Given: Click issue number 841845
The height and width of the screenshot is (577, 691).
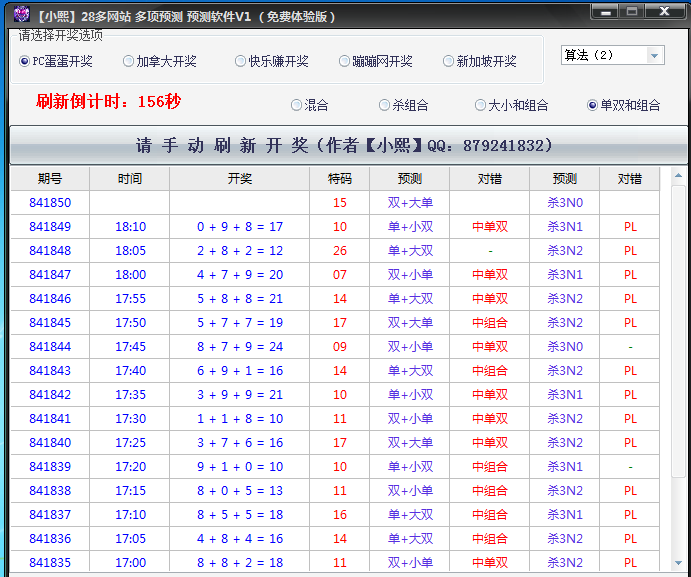Looking at the screenshot, I should pos(50,323).
